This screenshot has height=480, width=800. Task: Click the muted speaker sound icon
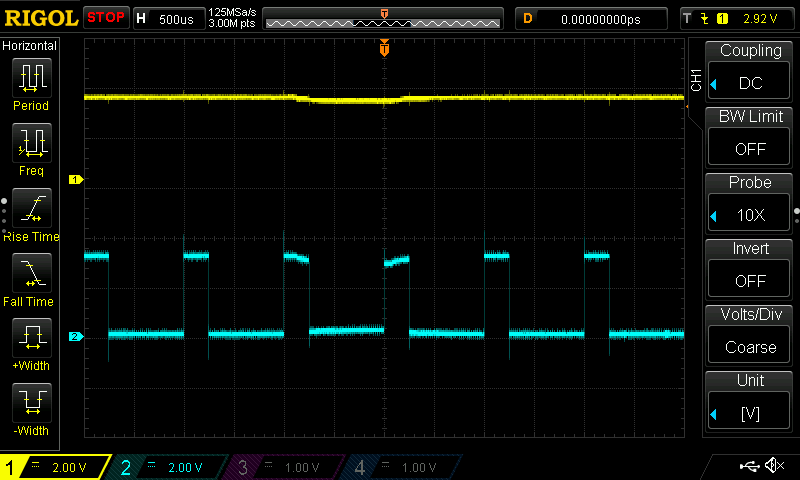tap(774, 465)
